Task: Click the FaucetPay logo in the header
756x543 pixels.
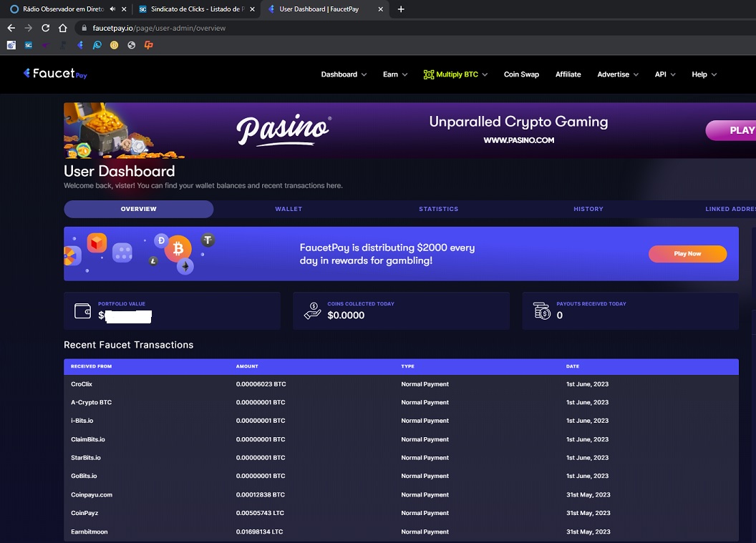Action: 55,73
